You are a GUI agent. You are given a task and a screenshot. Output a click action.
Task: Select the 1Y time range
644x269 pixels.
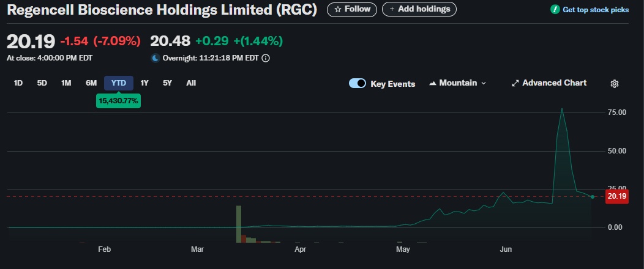click(144, 83)
